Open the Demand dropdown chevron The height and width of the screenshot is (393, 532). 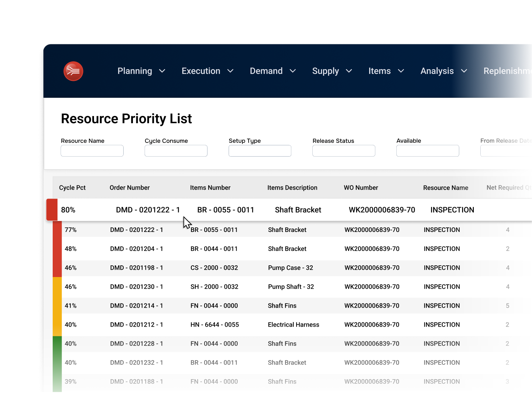tap(293, 71)
